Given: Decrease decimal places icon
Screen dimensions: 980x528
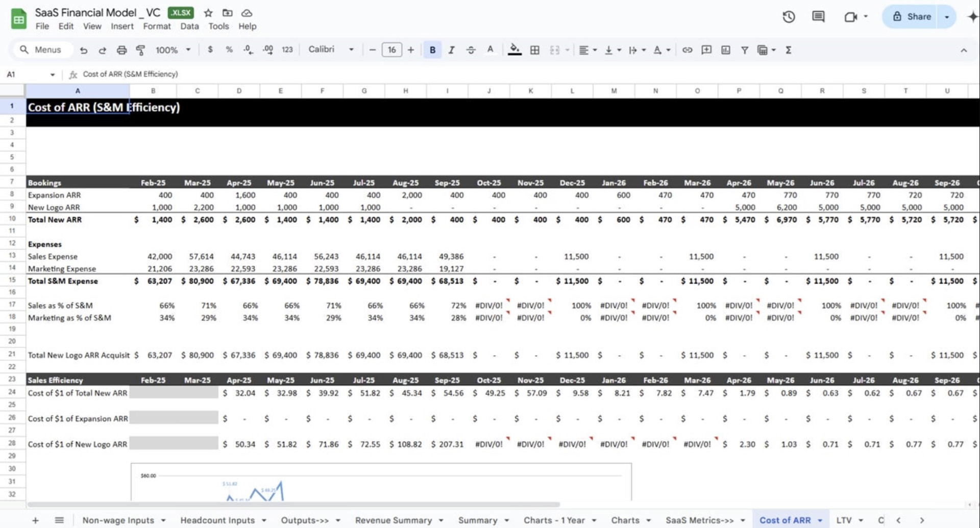Looking at the screenshot, I should pos(248,49).
